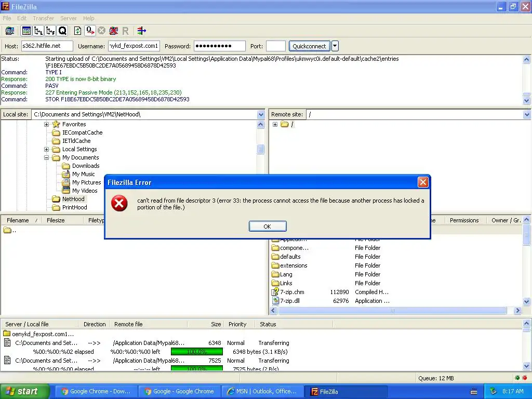Open the Remote site path dropdown

pyautogui.click(x=527, y=115)
